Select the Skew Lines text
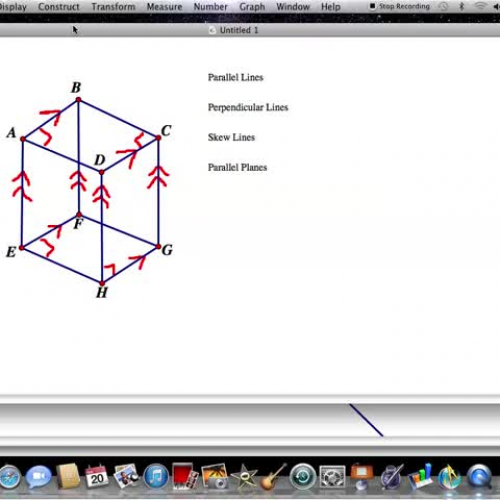 tap(231, 137)
